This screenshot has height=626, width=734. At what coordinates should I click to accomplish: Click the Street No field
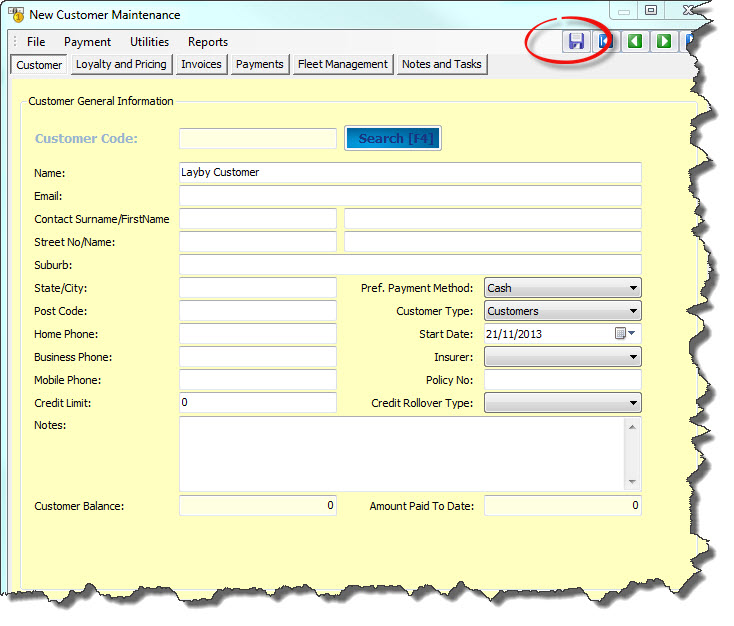(257, 241)
